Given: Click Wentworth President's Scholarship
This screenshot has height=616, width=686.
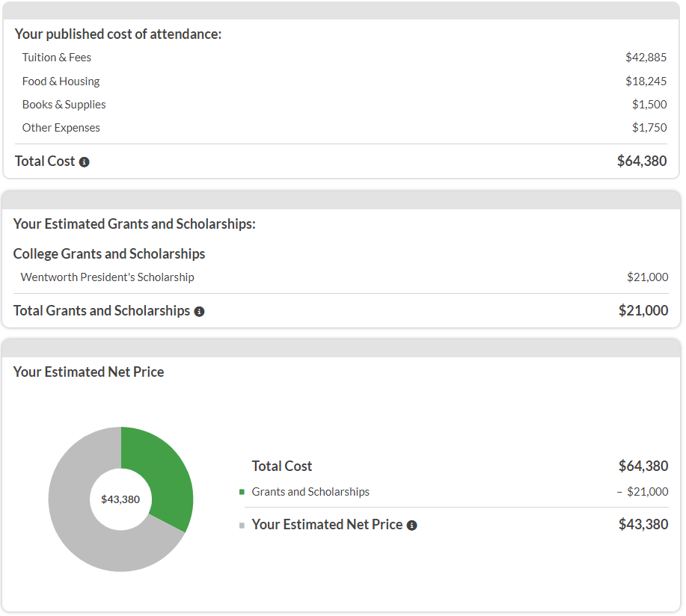Looking at the screenshot, I should point(107,277).
